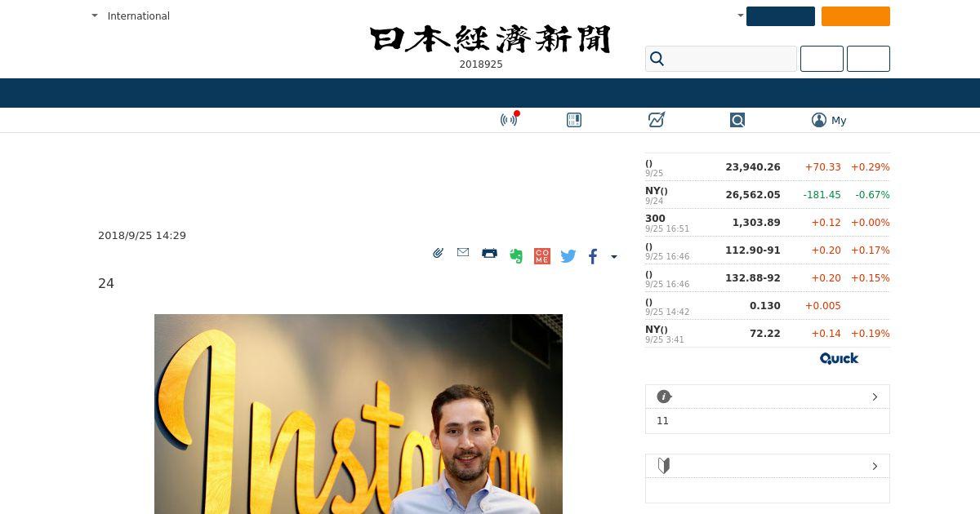The width and height of the screenshot is (980, 514).
Task: Click the article timestamp 2018/9/25 14:29
Action: 142,236
